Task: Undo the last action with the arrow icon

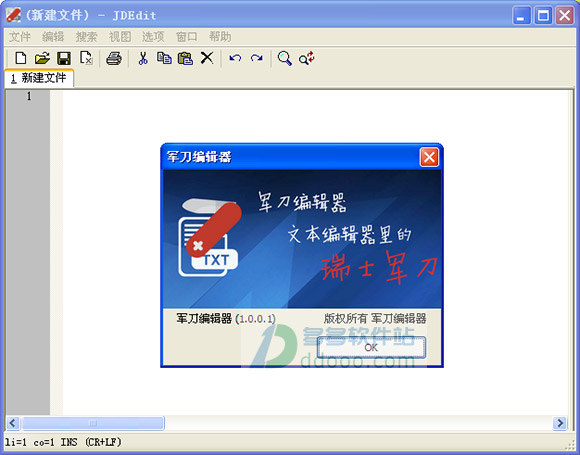Action: click(x=235, y=58)
